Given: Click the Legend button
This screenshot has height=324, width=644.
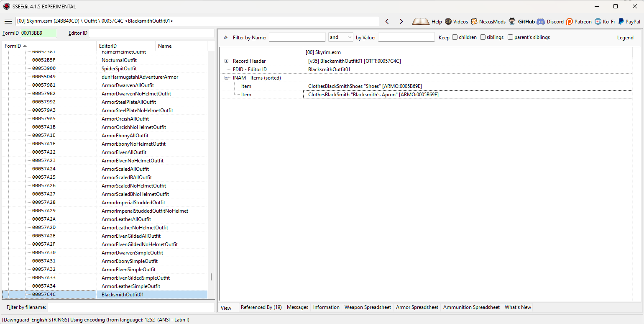Looking at the screenshot, I should coord(625,37).
